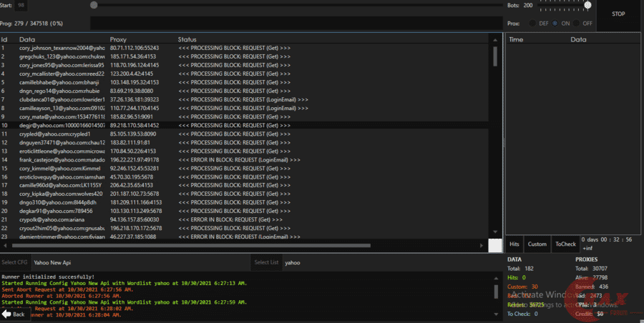Click the Data column header in bot table
Screen dimensions: 644x323
pos(27,39)
